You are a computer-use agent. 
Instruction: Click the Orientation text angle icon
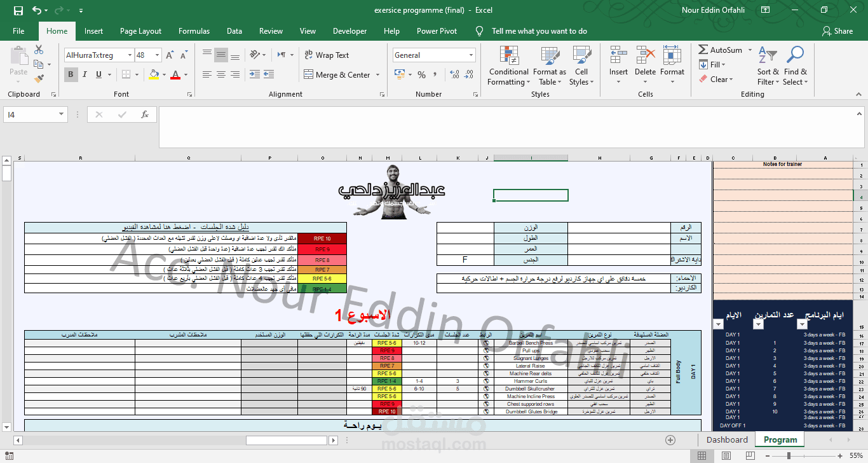click(255, 55)
